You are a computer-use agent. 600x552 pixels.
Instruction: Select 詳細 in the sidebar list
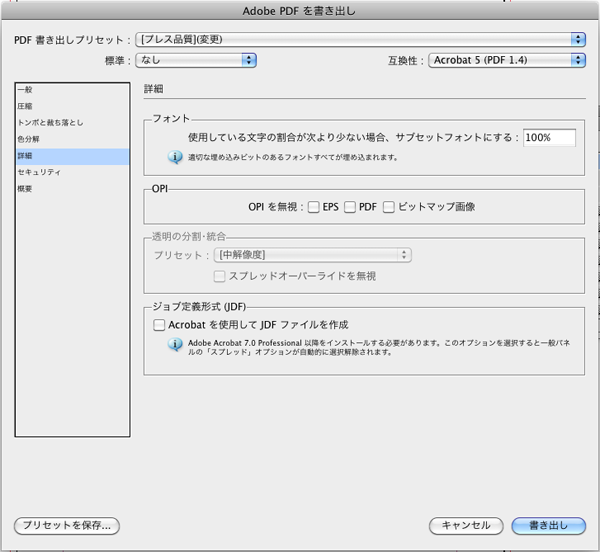24,156
